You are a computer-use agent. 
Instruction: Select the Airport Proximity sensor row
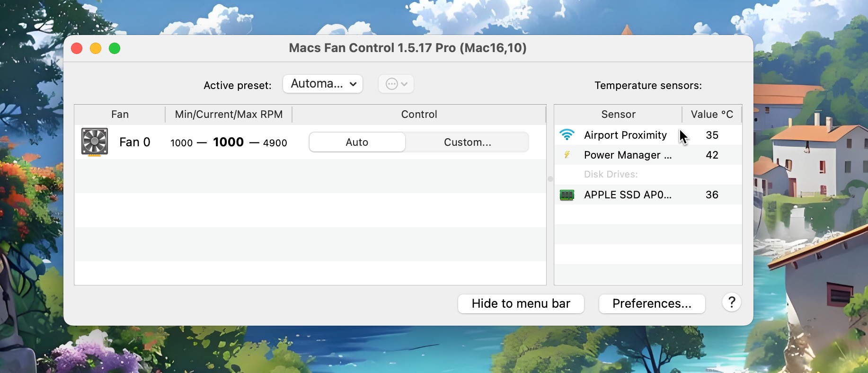pyautogui.click(x=648, y=135)
